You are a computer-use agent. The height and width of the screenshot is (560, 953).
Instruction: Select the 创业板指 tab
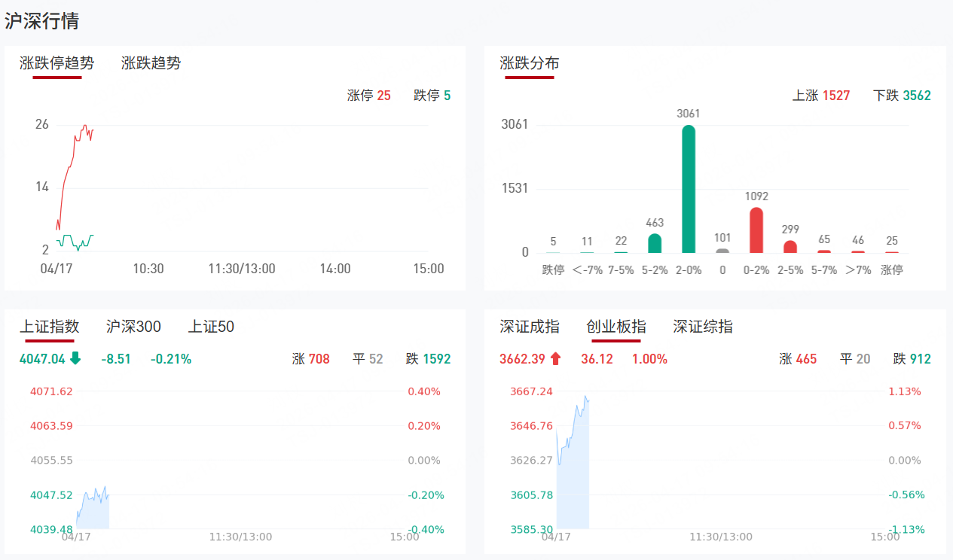pos(616,327)
